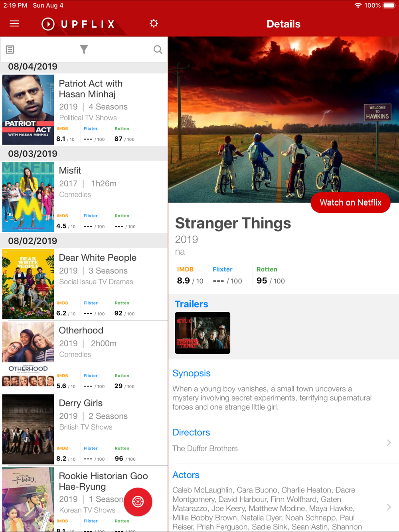Play the Stranger Things trailer thumbnail
Viewport: 399px width, 532px height.
point(203,333)
